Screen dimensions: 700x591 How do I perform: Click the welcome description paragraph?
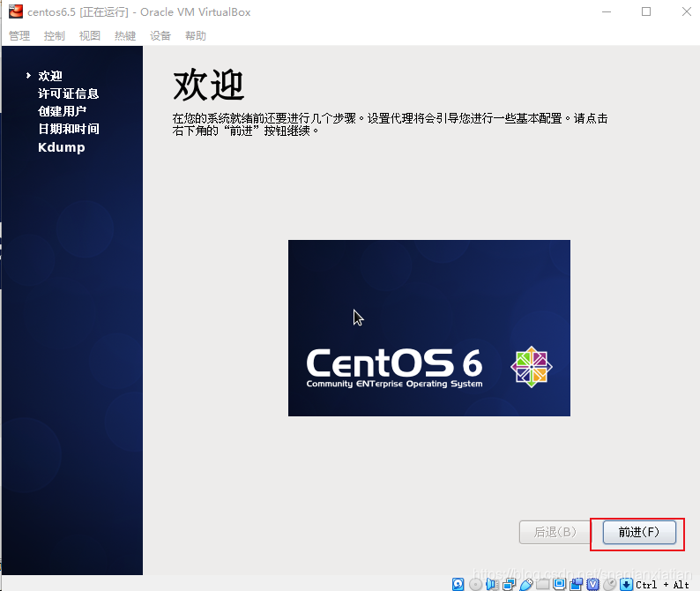click(391, 124)
